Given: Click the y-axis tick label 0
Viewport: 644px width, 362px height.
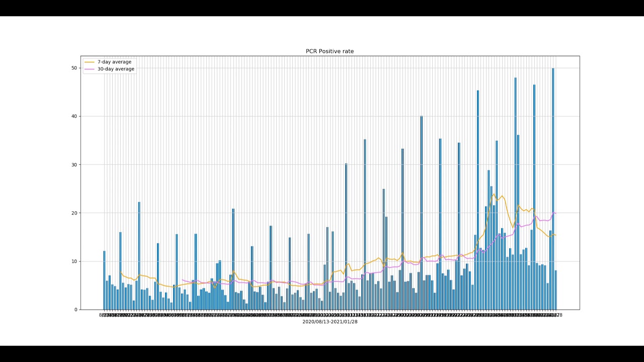Looking at the screenshot, I should point(75,310).
